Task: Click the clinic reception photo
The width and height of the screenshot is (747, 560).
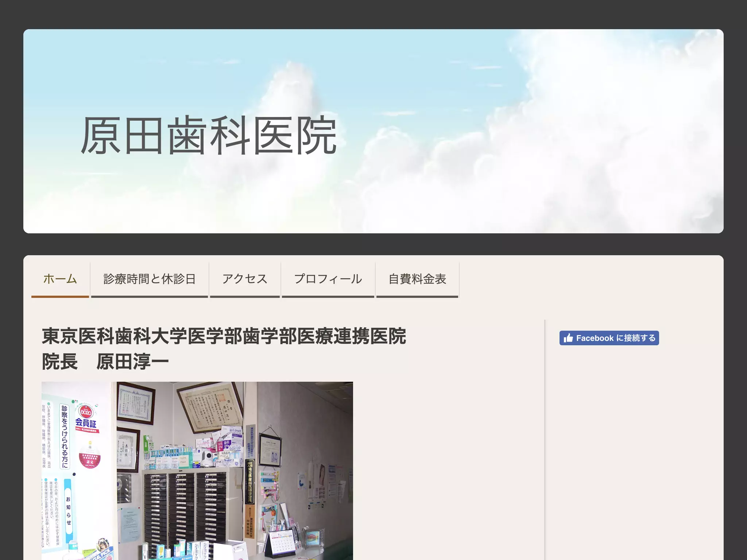Action: click(x=197, y=471)
